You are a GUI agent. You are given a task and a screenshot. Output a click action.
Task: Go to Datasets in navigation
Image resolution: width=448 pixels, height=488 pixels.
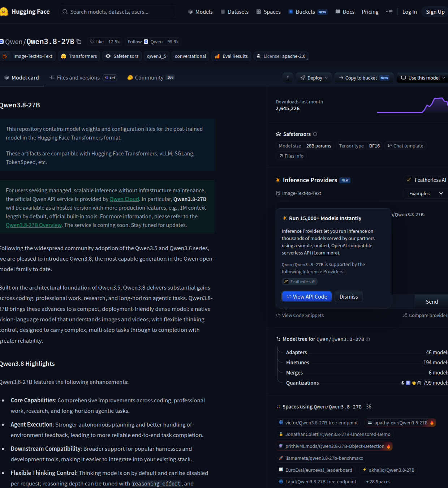click(234, 12)
